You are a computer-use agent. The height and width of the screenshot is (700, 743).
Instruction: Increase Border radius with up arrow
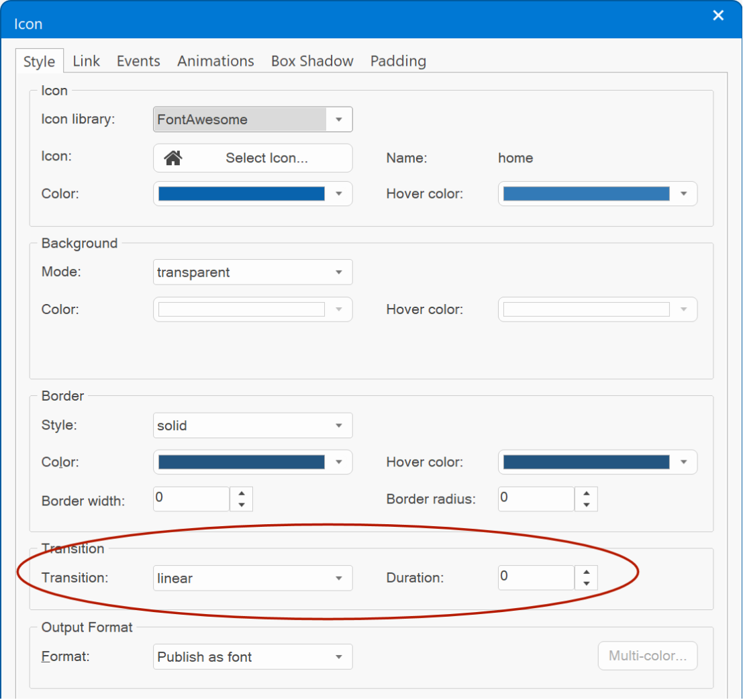pos(587,493)
